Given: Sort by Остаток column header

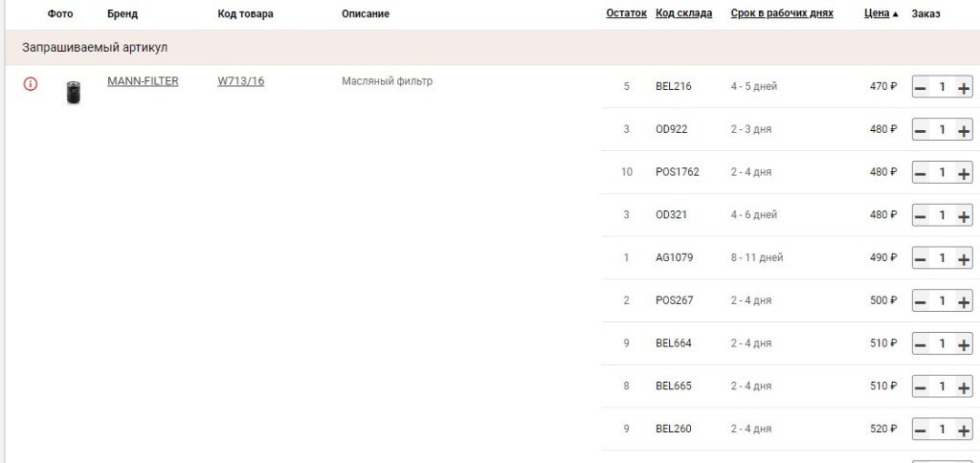Looking at the screenshot, I should point(626,13).
